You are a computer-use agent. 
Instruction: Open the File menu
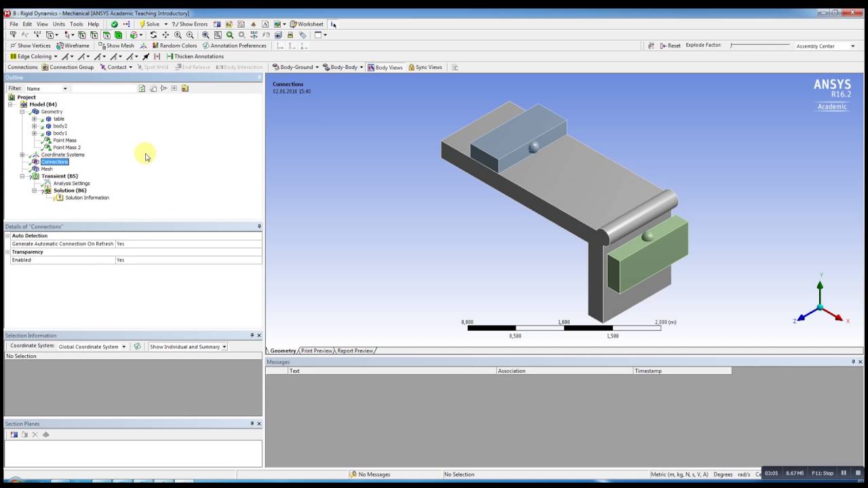point(14,24)
